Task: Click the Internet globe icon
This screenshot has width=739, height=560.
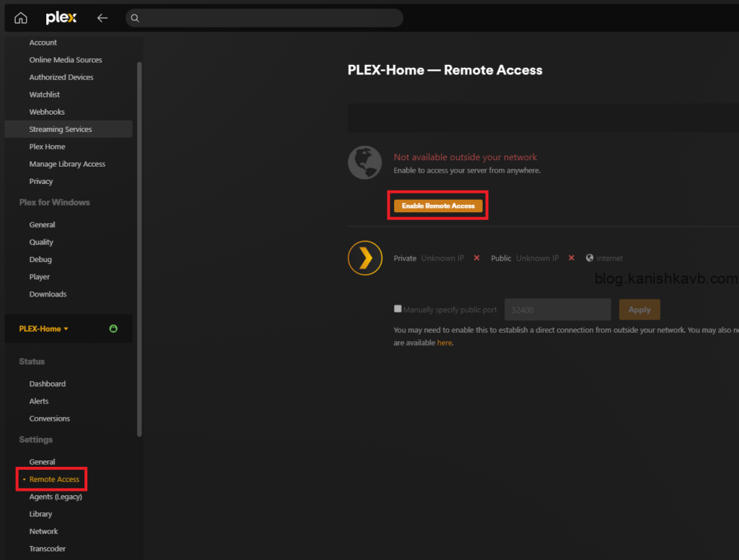Action: pyautogui.click(x=590, y=258)
